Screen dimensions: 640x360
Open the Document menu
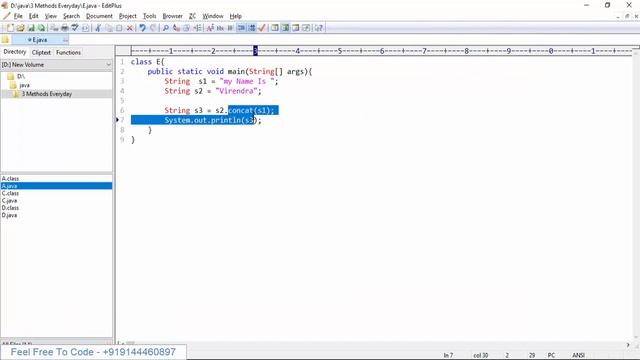click(x=99, y=16)
